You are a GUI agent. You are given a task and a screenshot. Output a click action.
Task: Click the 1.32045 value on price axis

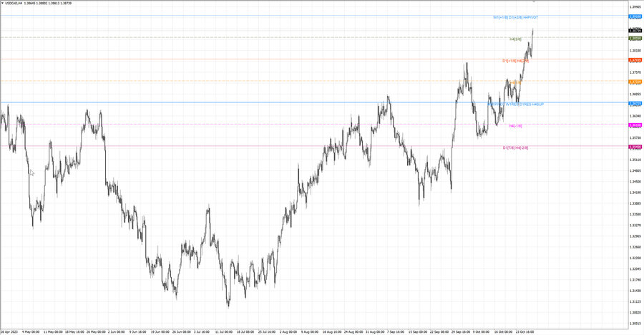pos(635,269)
